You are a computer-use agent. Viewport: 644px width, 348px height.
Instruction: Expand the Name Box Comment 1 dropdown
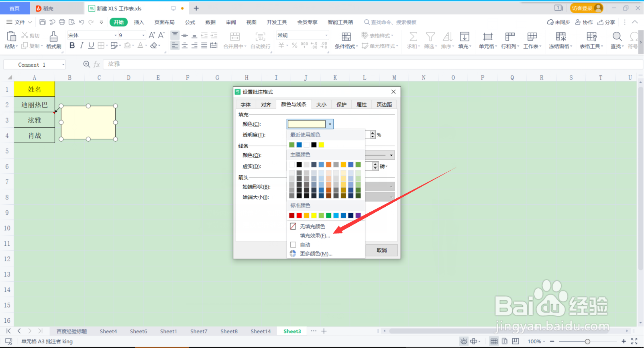63,65
